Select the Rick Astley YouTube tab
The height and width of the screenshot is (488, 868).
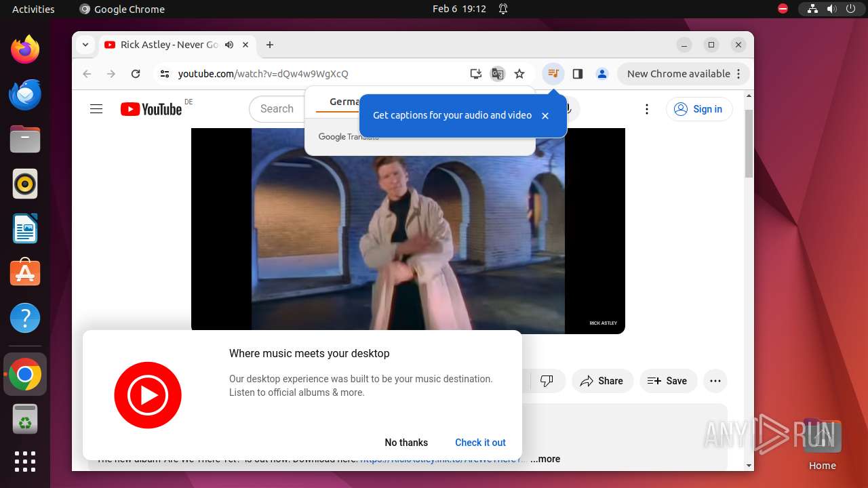coord(169,45)
